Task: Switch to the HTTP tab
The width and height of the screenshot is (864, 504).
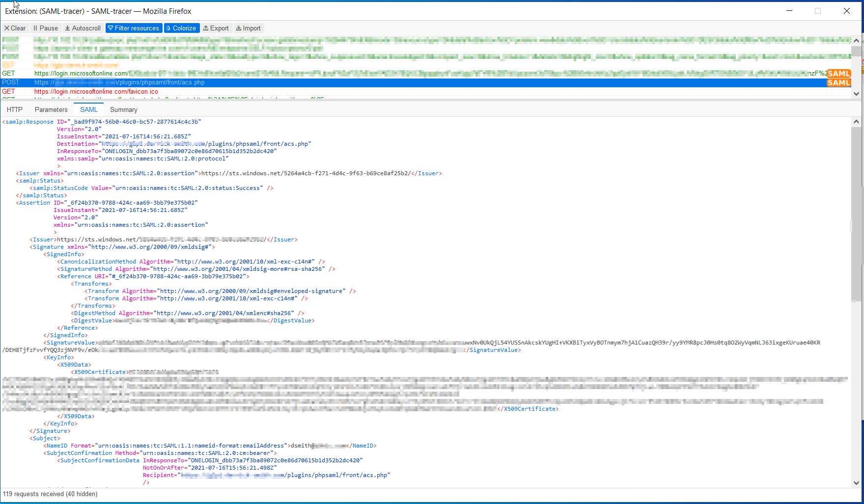Action: (x=15, y=109)
